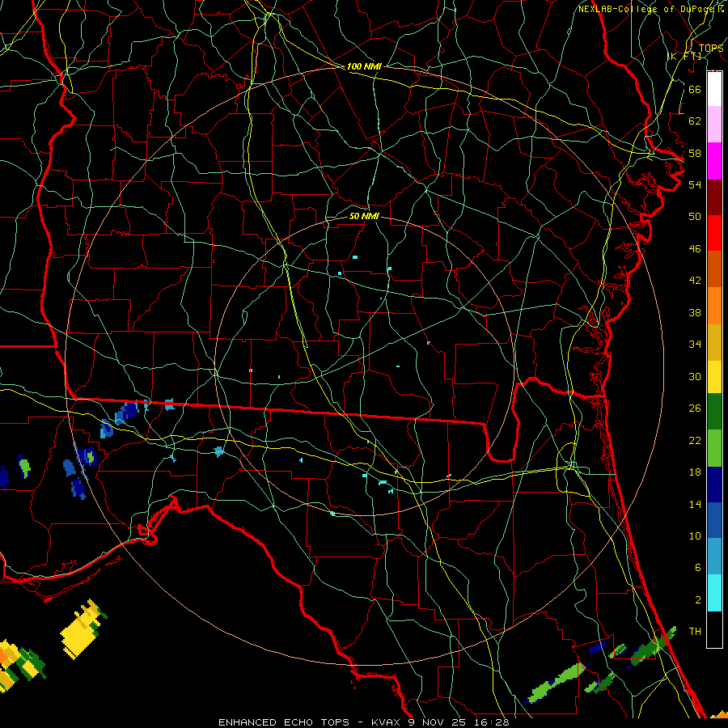Click the yellow legend swatch
728x728 pixels.
714,377
